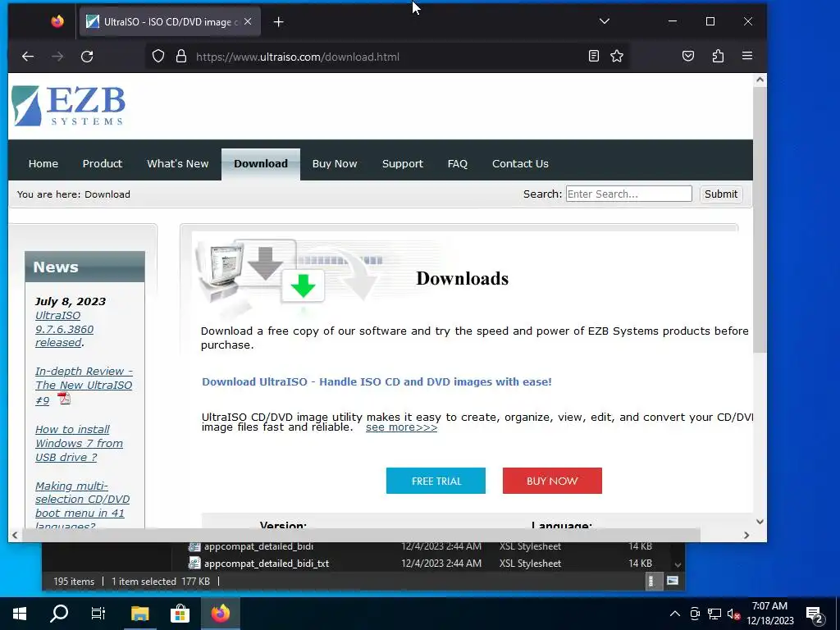Click the muted volume tray icon

[x=734, y=614]
